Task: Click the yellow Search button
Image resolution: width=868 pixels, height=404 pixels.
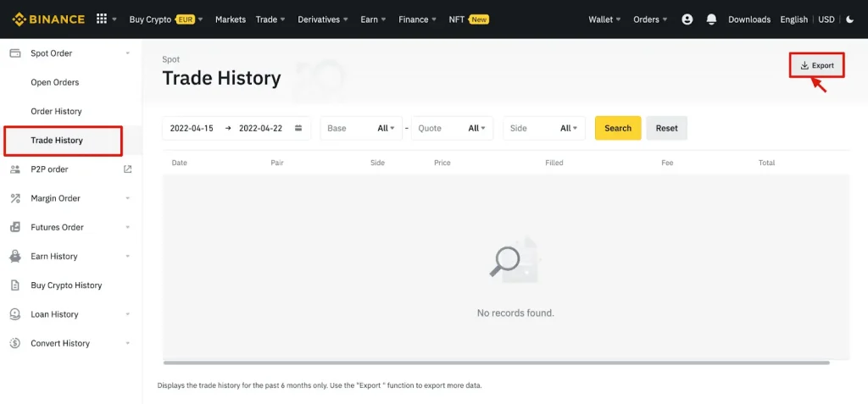Action: pos(618,129)
